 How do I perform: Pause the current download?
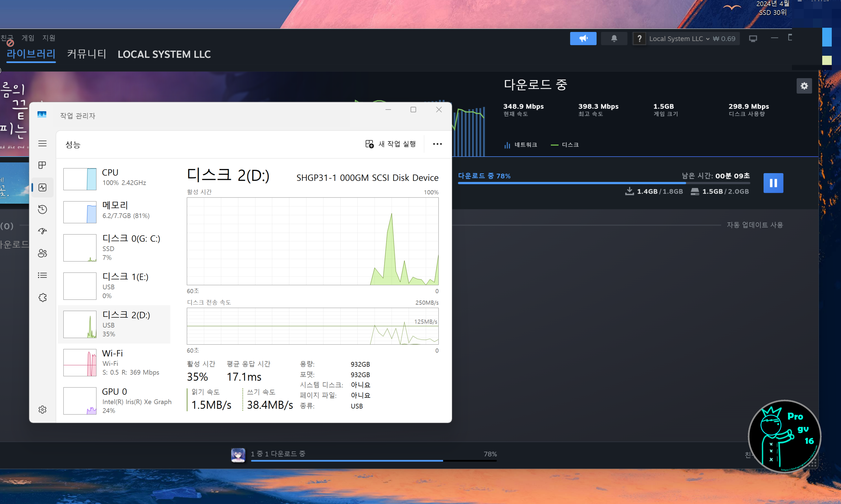[x=773, y=183]
